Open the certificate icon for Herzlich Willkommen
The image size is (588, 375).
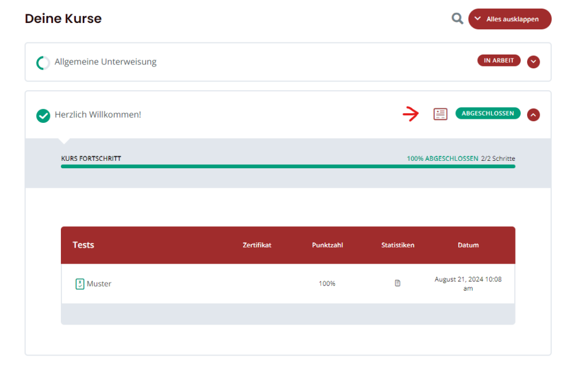[440, 114]
